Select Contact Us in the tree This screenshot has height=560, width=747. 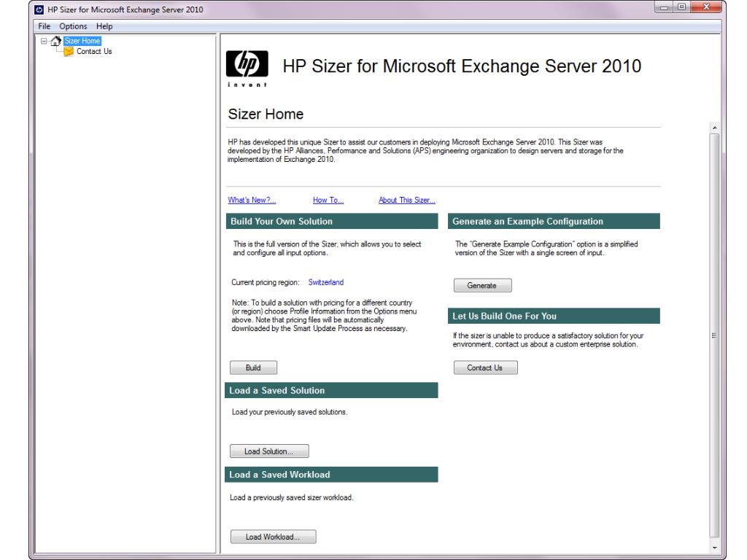tap(94, 52)
